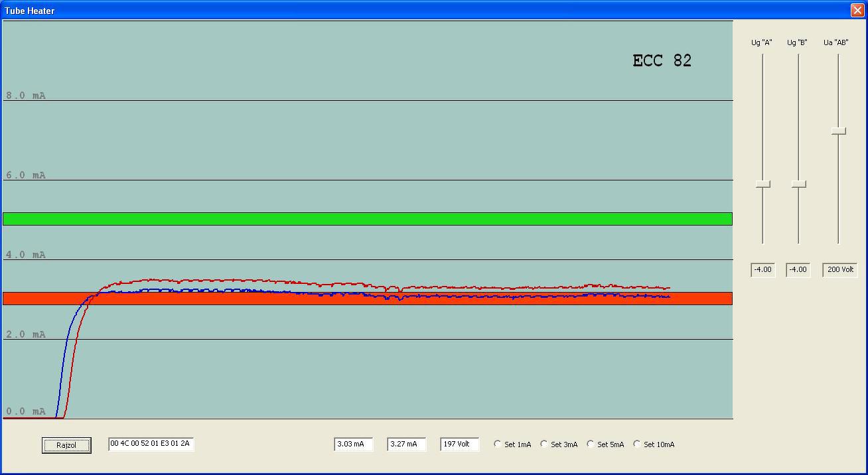Click the 200 Volt value field
Image resolution: width=868 pixels, height=475 pixels.
pos(840,270)
